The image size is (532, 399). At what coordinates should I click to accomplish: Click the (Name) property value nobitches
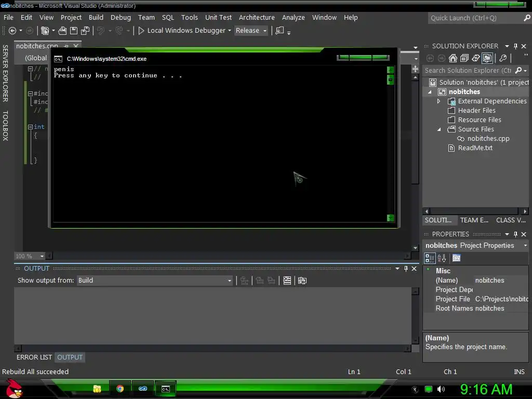pos(489,281)
